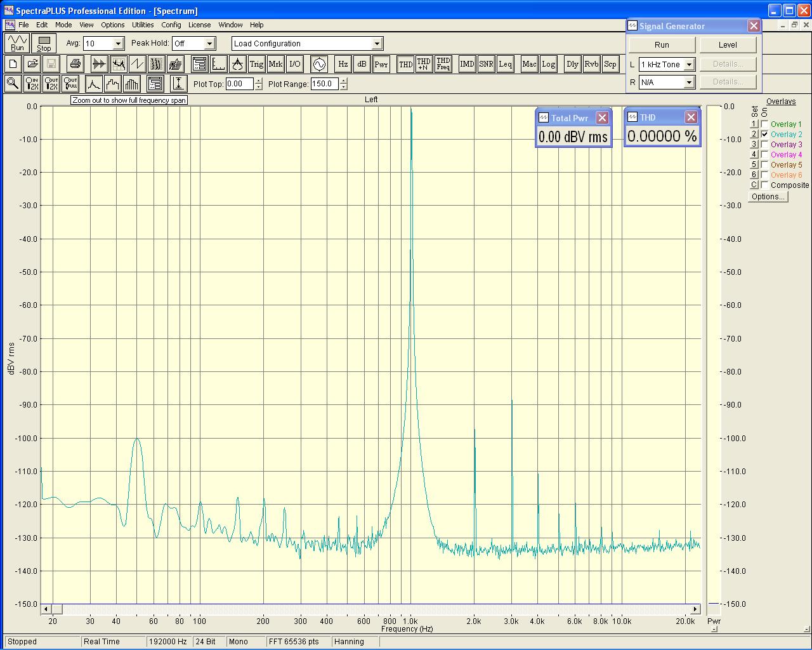Click the SNR measurement toolbar button
This screenshot has width=812, height=650.
coord(486,64)
